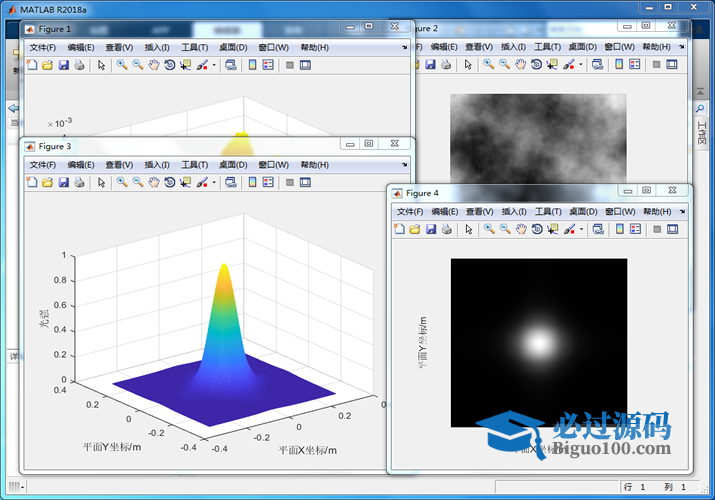Image resolution: width=715 pixels, height=500 pixels.
Task: Activate Zoom In tool in Figure 3
Action: tap(122, 182)
